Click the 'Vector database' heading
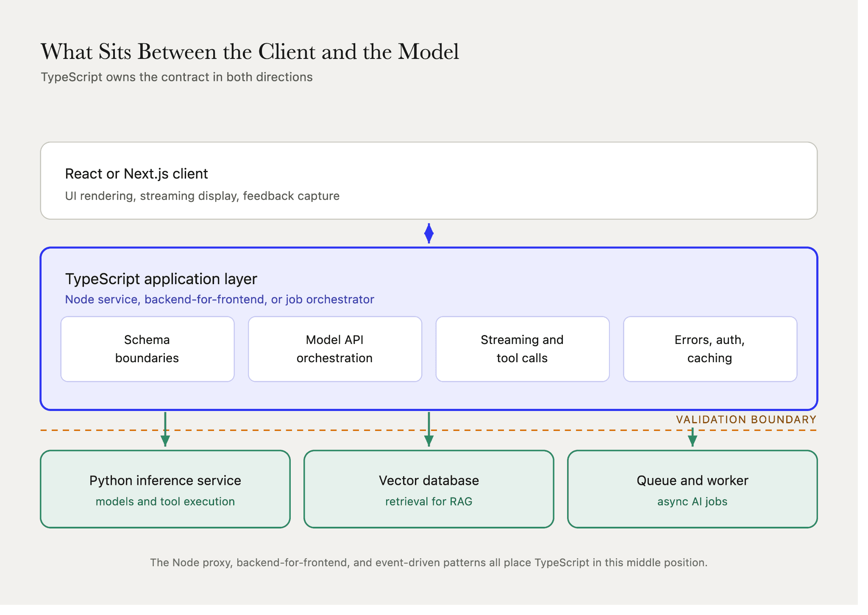 (x=429, y=481)
